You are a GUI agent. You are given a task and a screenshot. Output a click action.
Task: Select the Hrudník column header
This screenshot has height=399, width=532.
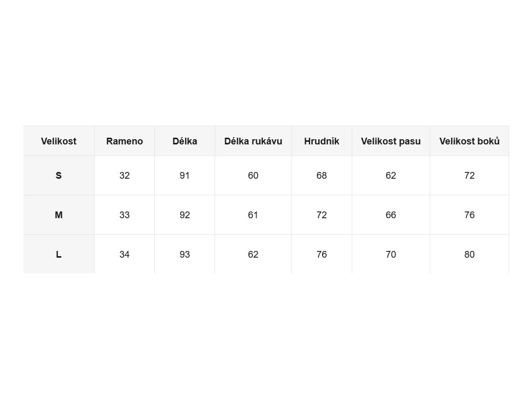coord(322,141)
